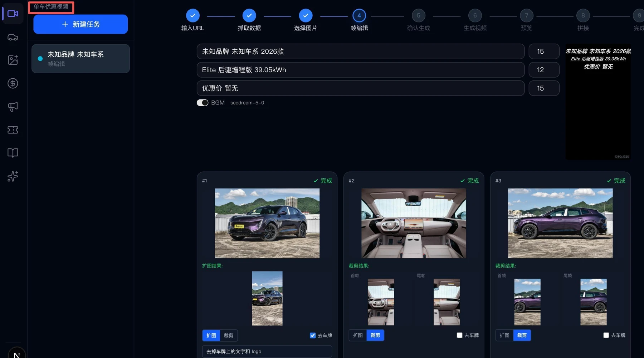Toggle the BGM switch
This screenshot has width=644, height=358.
pos(203,103)
